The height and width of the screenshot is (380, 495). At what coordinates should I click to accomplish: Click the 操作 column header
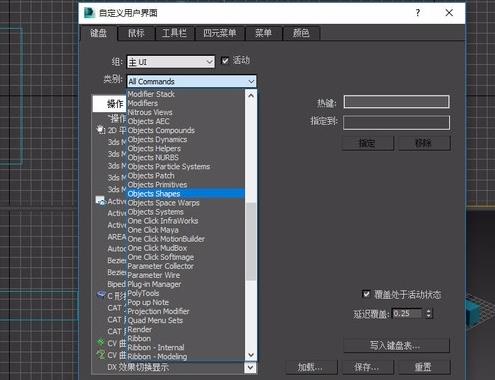pos(109,104)
